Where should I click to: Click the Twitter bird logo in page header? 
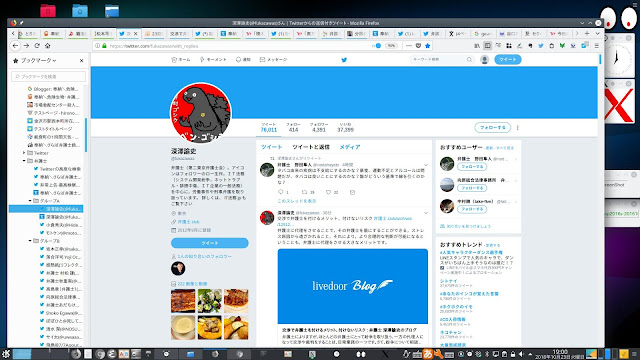(344, 60)
